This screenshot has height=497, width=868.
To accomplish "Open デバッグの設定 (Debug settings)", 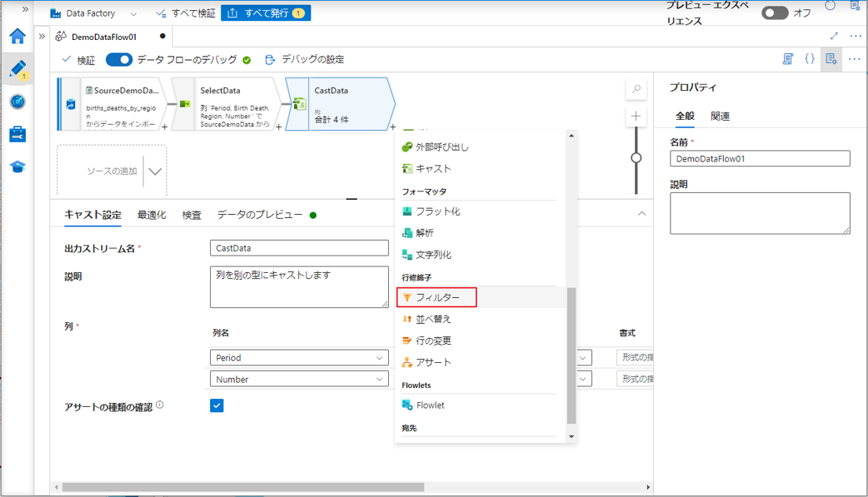I will [304, 60].
